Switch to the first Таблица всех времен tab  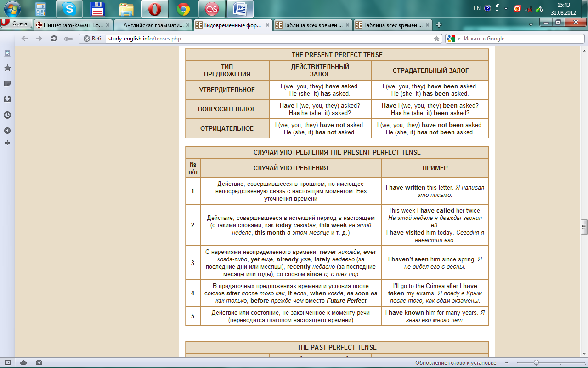312,25
